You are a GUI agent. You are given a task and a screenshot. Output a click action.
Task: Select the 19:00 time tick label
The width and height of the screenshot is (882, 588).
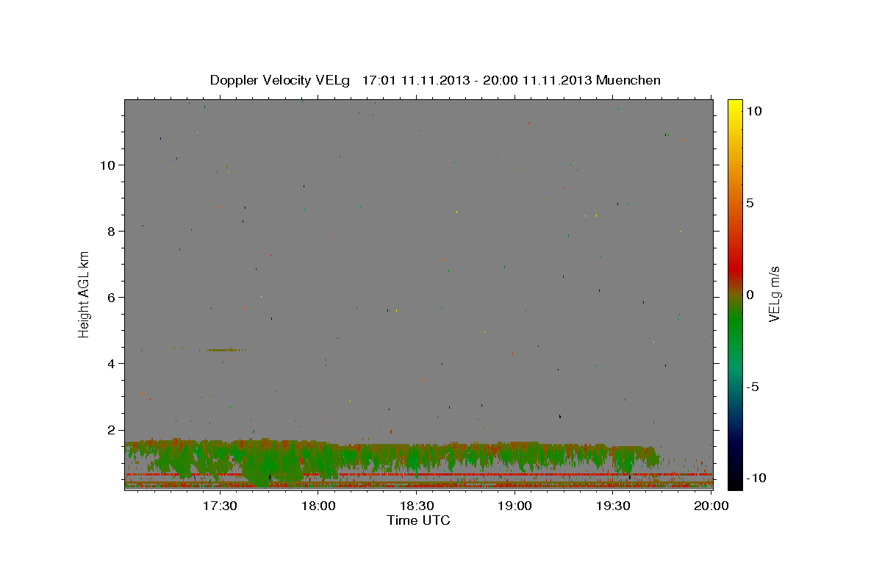point(514,506)
